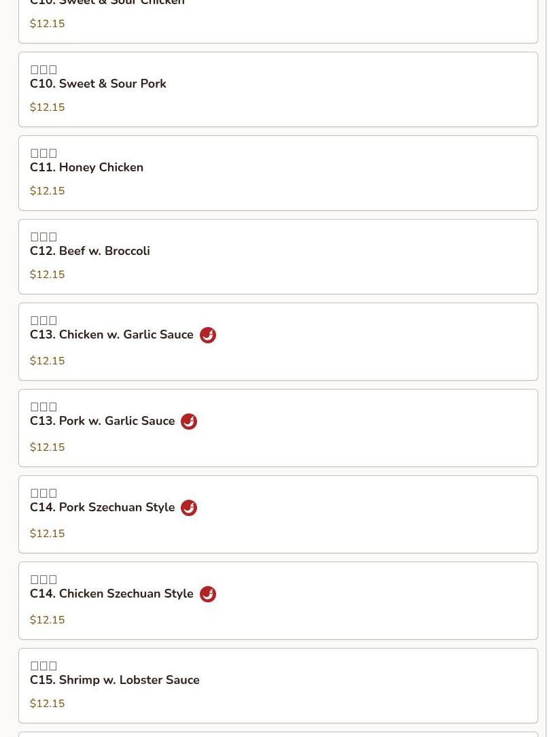Screen dimensions: 560x737
Task: Pick C14. Chicken Szechuan Style title
Action: click(x=111, y=594)
